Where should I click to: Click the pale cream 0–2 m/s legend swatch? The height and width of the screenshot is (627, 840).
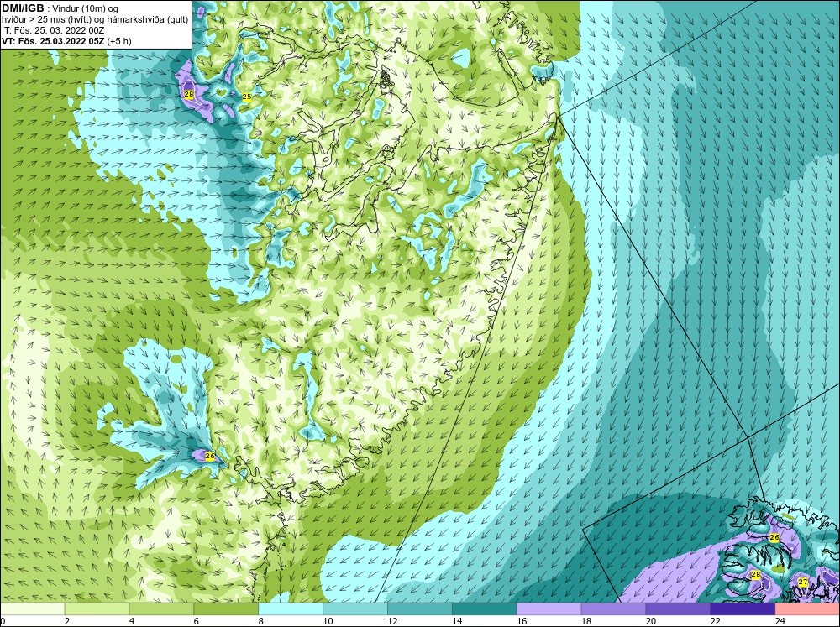tap(32, 609)
